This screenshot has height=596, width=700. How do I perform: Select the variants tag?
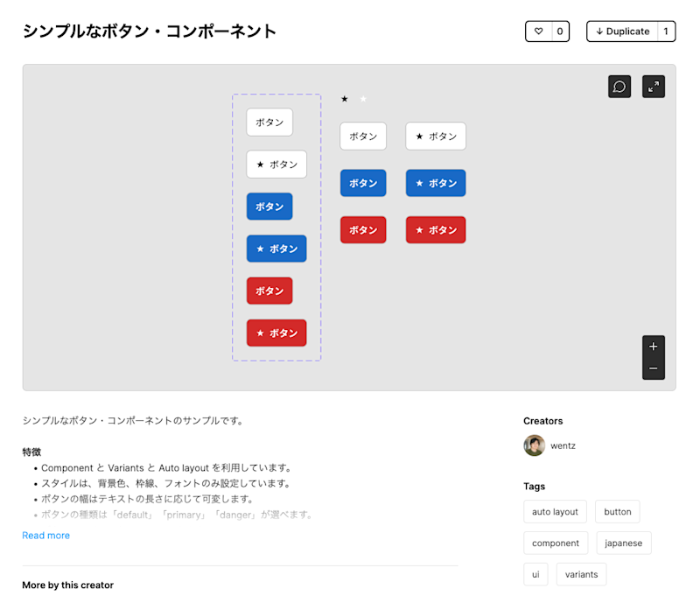(x=581, y=574)
